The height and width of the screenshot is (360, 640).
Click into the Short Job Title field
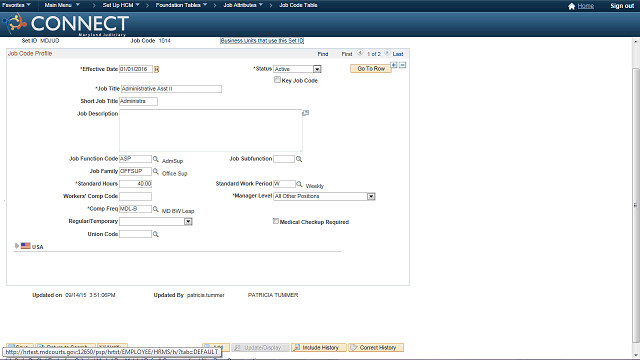tap(138, 101)
